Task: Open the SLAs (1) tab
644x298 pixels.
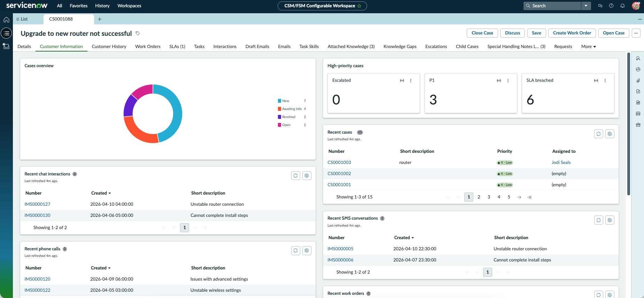Action: (177, 47)
